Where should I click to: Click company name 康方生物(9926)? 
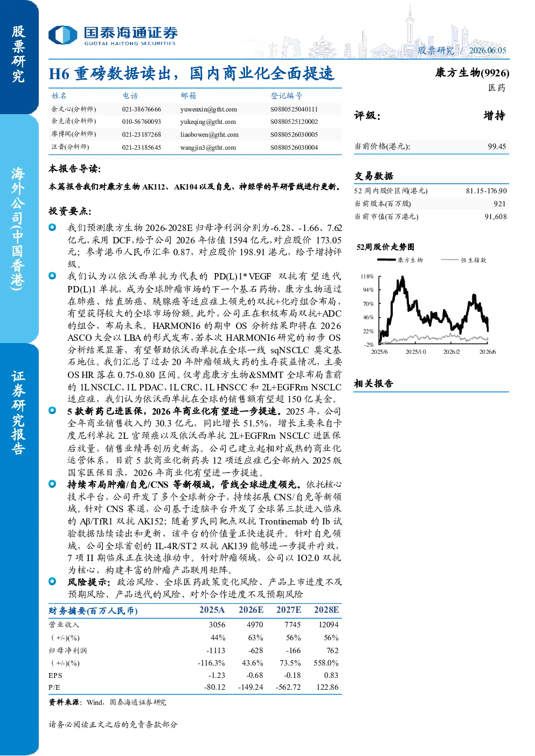coord(472,73)
